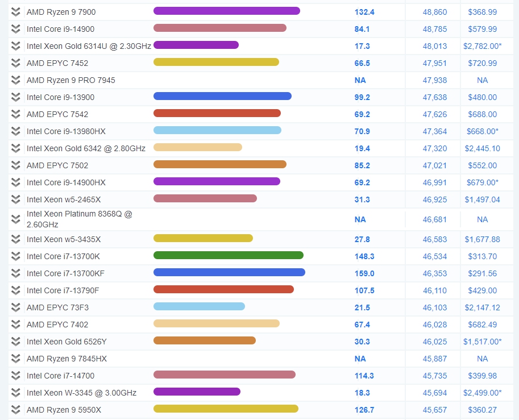519x420 pixels.
Task: Expand the Core i9-13980HX row chevron
Action: [x=15, y=131]
